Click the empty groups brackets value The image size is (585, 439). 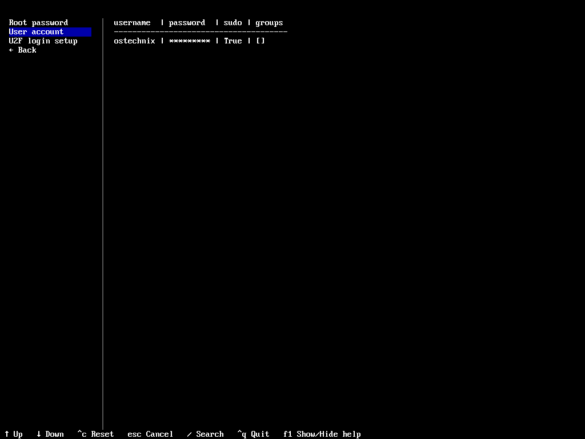click(x=260, y=41)
